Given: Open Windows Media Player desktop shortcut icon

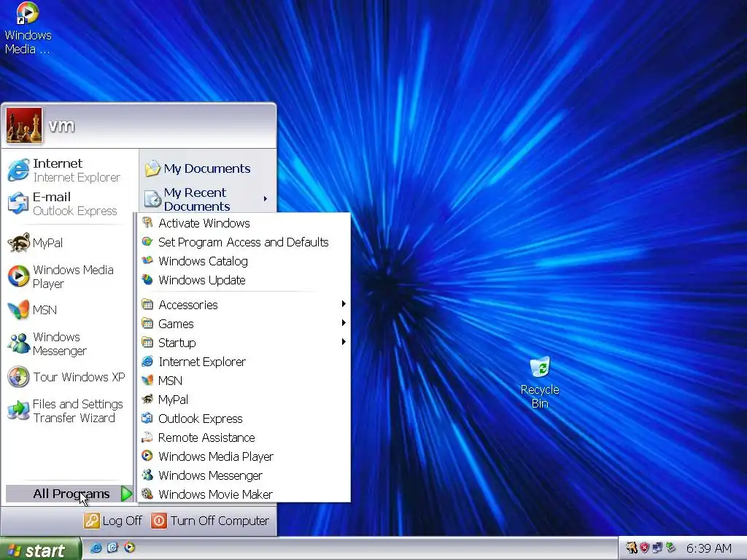Looking at the screenshot, I should coord(28,28).
